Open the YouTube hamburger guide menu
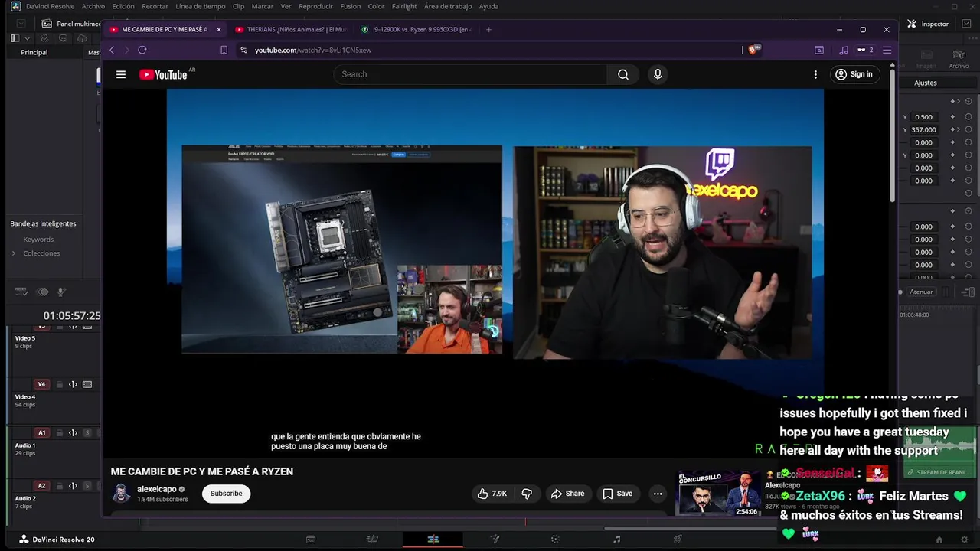Viewport: 980px width, 551px height. [121, 74]
